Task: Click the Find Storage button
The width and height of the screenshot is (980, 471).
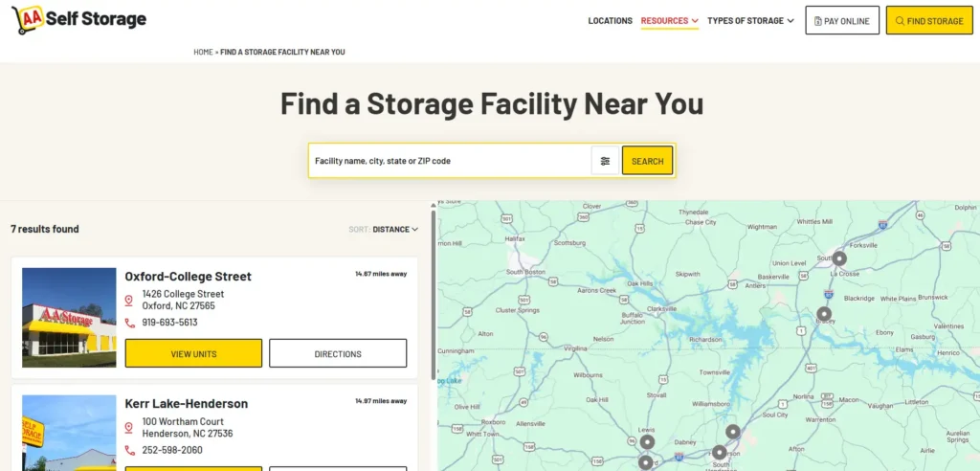Action: pyautogui.click(x=929, y=20)
